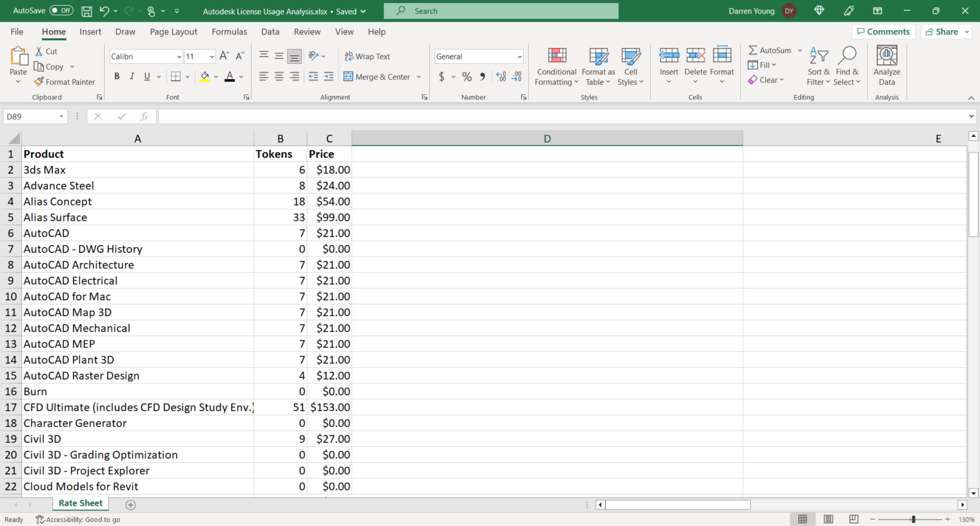Apply the Percent Style number format
This screenshot has width=980, height=526.
[x=466, y=76]
